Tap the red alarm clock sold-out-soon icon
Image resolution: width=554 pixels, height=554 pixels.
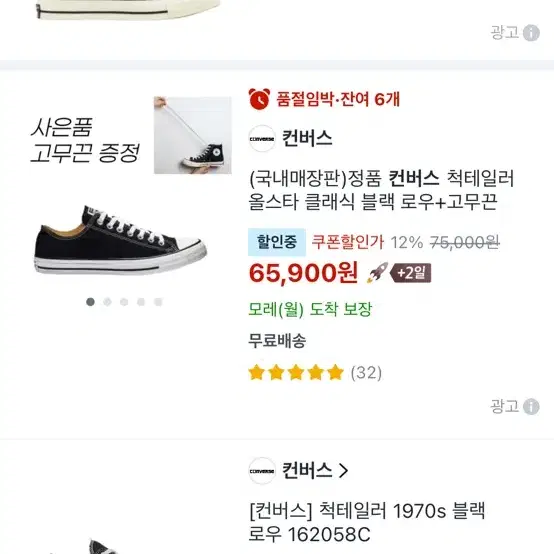tap(259, 99)
